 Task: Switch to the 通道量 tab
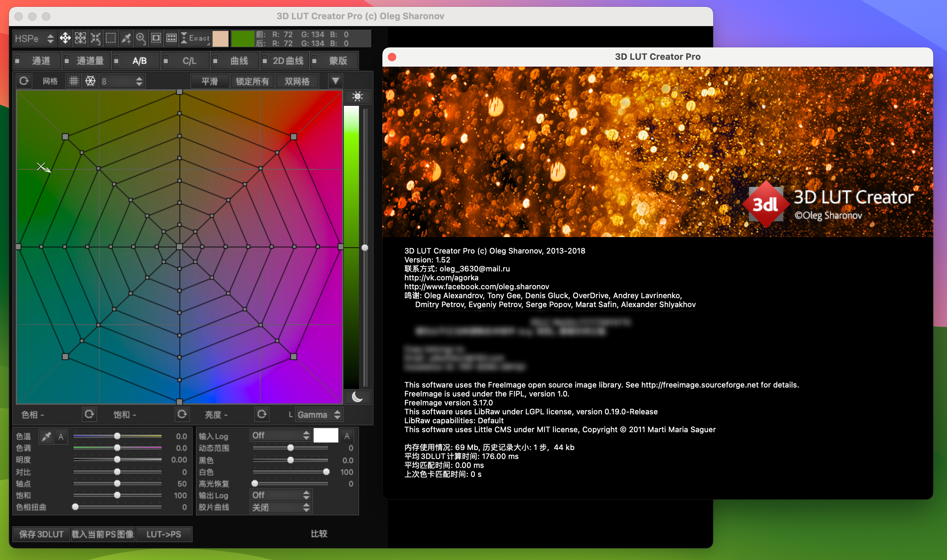tap(86, 60)
